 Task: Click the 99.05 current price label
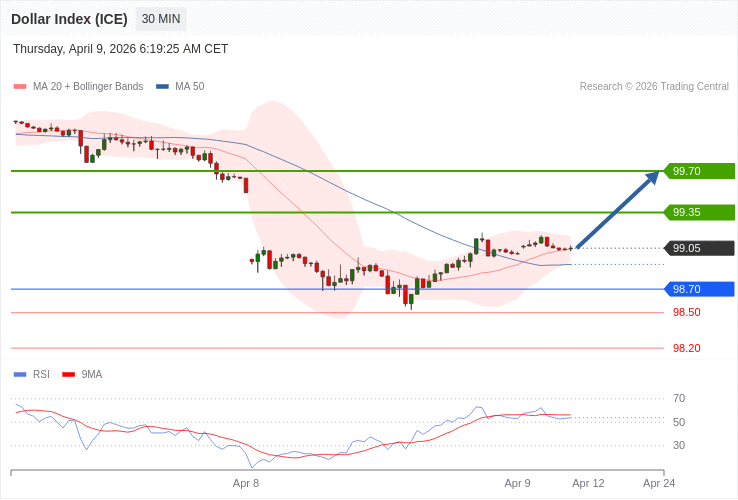699,248
